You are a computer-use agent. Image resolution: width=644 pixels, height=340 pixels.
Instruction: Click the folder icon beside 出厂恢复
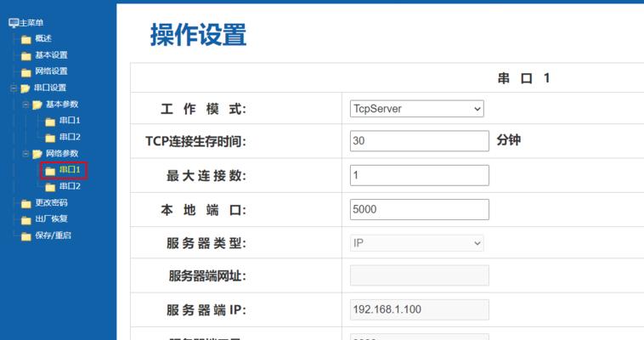click(x=25, y=220)
